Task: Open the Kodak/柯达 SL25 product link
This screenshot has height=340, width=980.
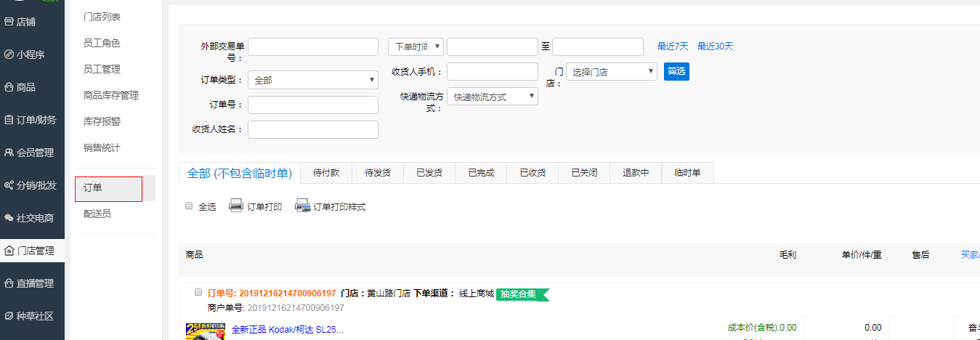Action: 288,330
